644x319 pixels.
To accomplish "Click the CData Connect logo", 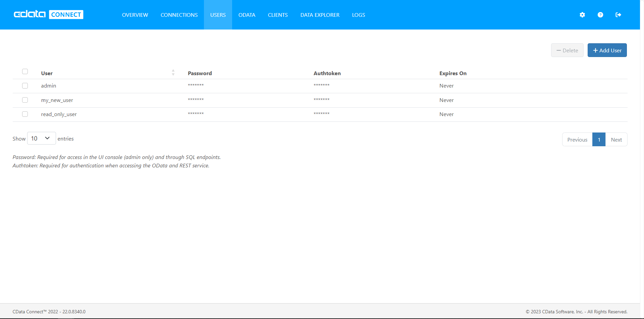I will (x=48, y=14).
